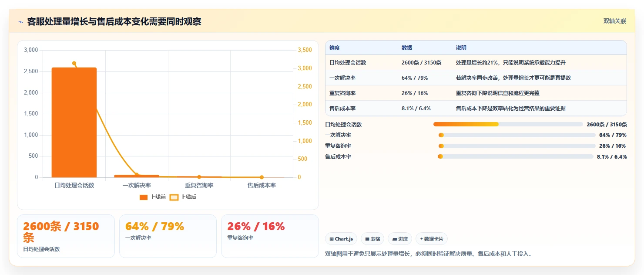This screenshot has height=275, width=644.
Task: Toggle the 上线后 legend entry
Action: pos(183,197)
